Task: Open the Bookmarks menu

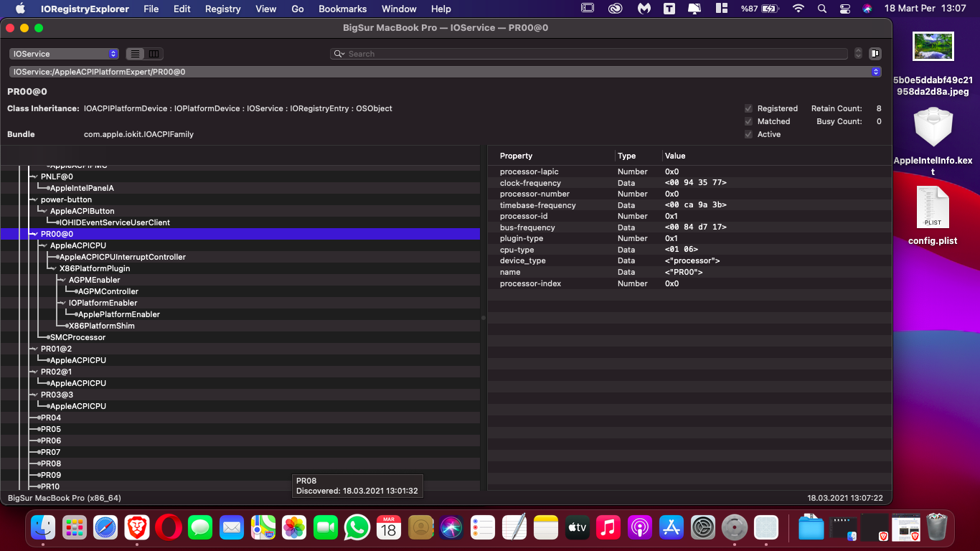Action: (x=342, y=9)
